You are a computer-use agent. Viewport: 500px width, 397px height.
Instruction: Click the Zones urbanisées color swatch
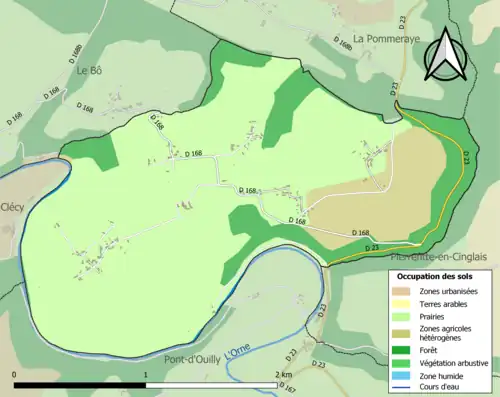pyautogui.click(x=401, y=291)
